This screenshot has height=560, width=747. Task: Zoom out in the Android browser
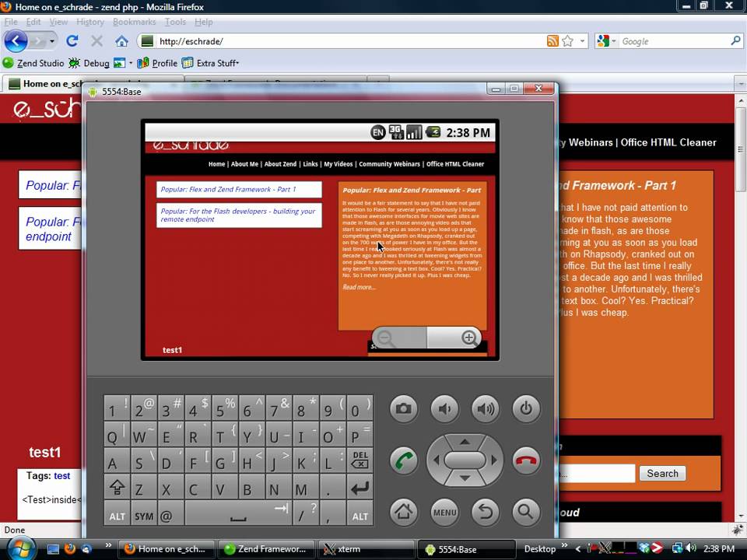399,338
